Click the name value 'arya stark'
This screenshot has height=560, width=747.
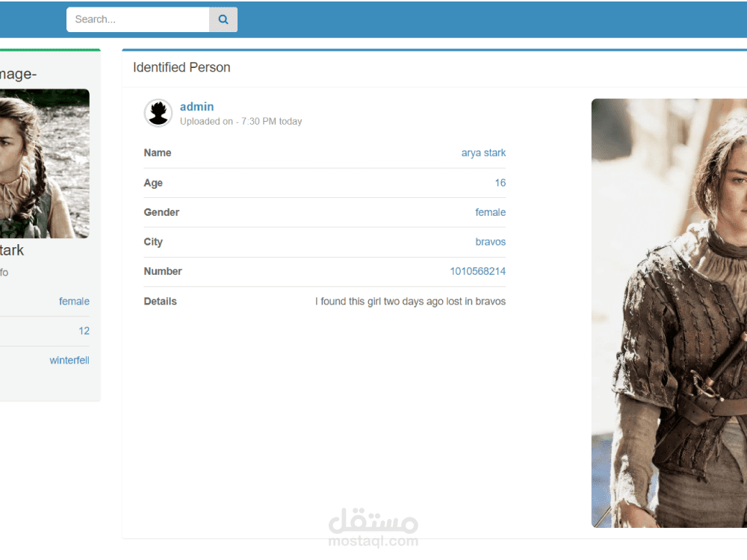point(483,153)
